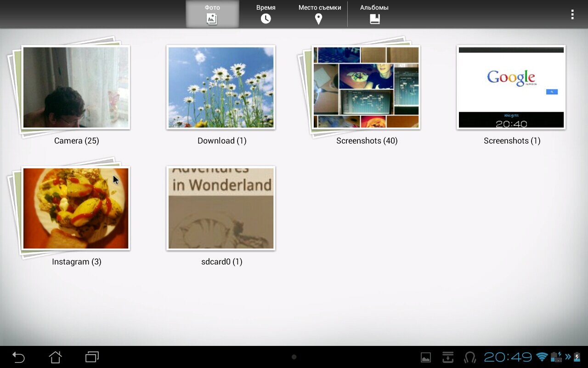Open the three-dot overflow menu
588x368 pixels.
(572, 14)
